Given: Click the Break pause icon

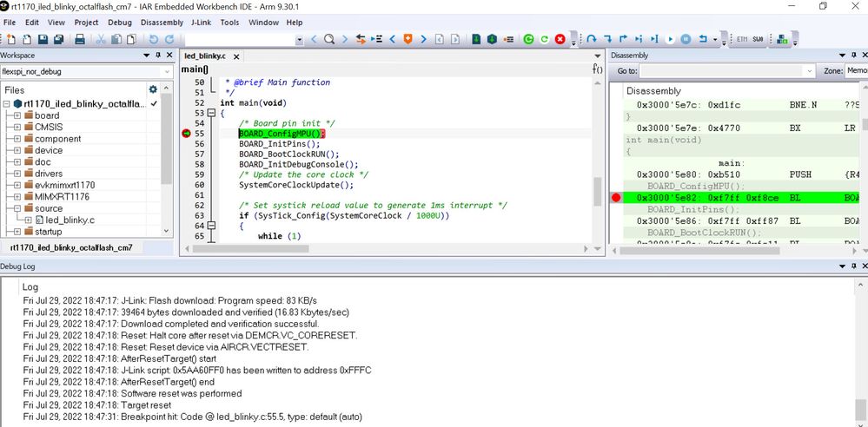Looking at the screenshot, I should (x=686, y=39).
